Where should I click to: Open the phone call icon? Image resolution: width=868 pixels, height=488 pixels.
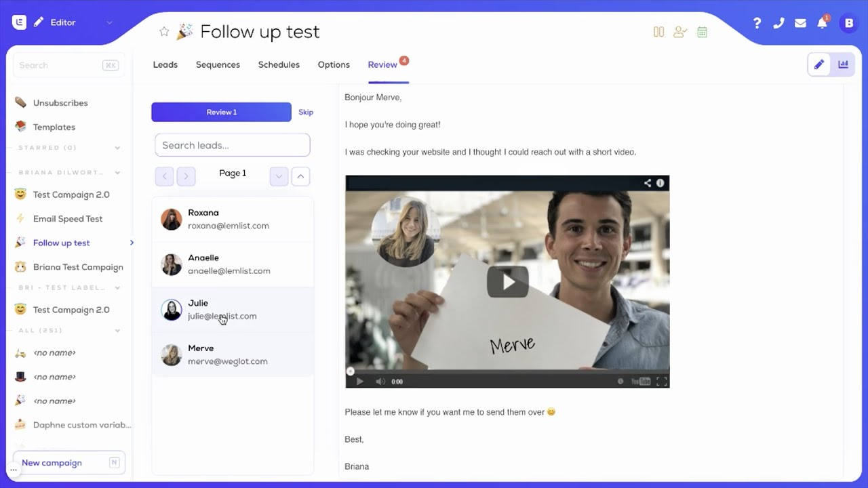click(x=778, y=23)
